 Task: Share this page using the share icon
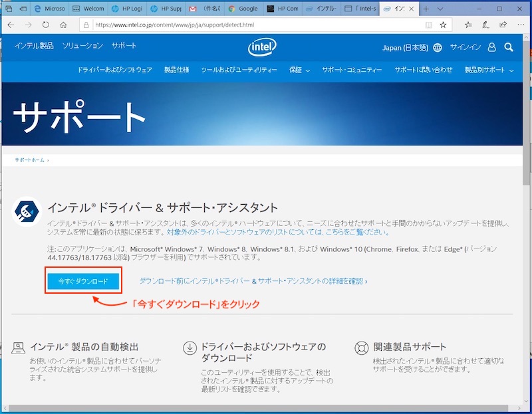tap(503, 25)
